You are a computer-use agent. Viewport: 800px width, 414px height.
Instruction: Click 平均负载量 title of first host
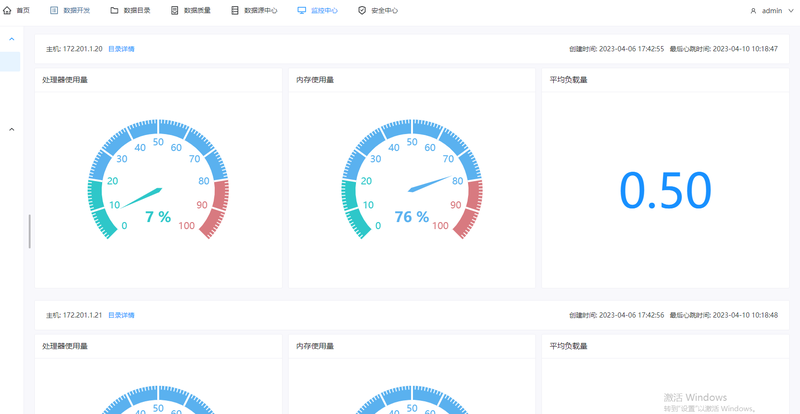[568, 80]
